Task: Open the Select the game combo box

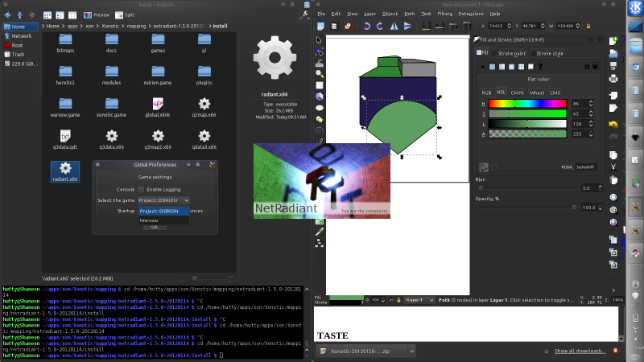Action: pyautogui.click(x=163, y=200)
